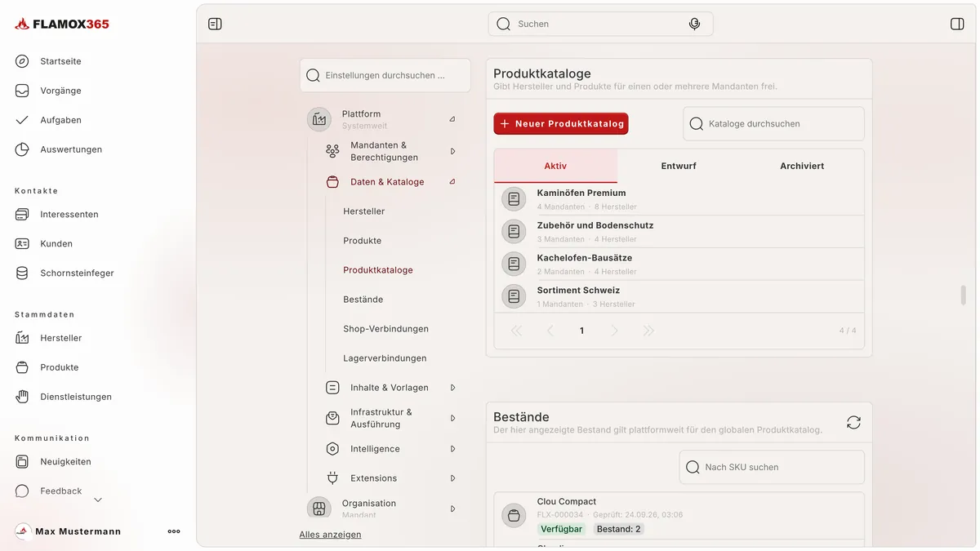Click the top Suchen search field
This screenshot has height=551, width=980.
click(x=600, y=24)
